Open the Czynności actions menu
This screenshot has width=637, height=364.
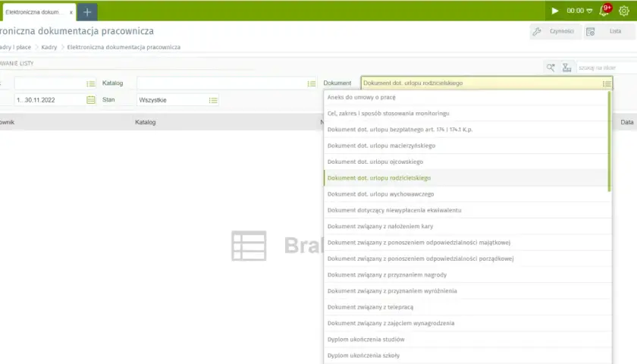click(555, 31)
